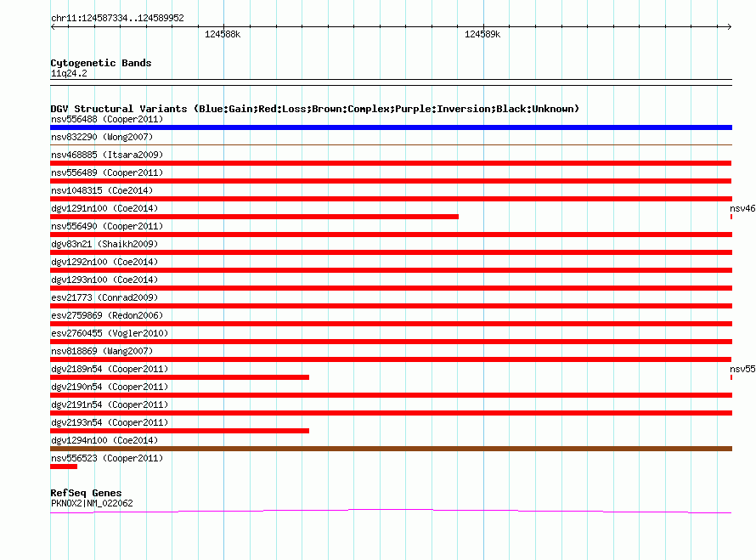Click the brown complex bar for dgv1294n100
This screenshot has width=756, height=560.
coord(391,449)
